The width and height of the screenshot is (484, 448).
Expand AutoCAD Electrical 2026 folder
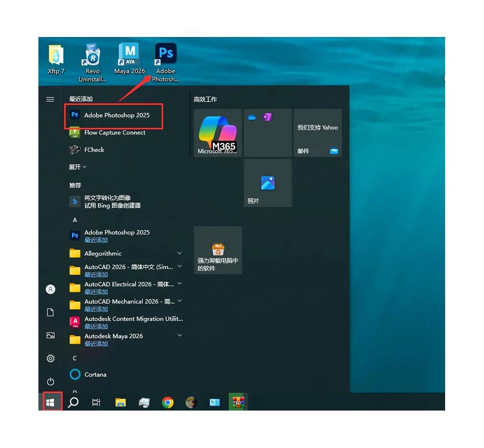(126, 288)
